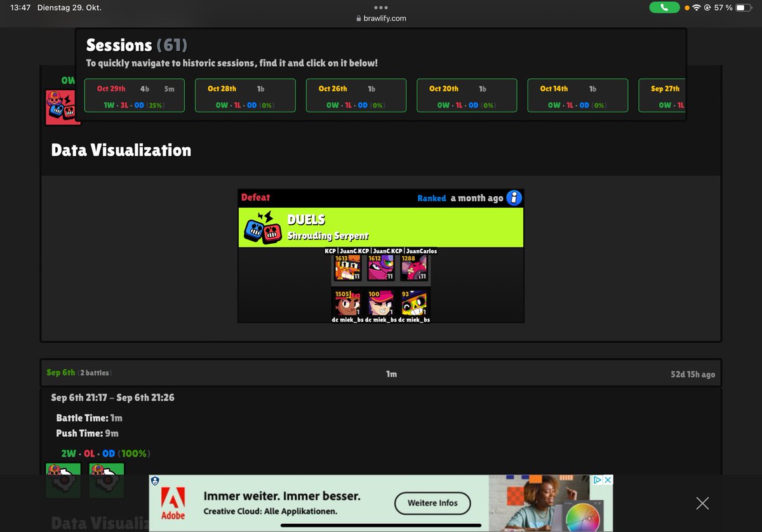This screenshot has width=762, height=532.
Task: Click 'Battle Time: 1m' text
Action: point(90,418)
